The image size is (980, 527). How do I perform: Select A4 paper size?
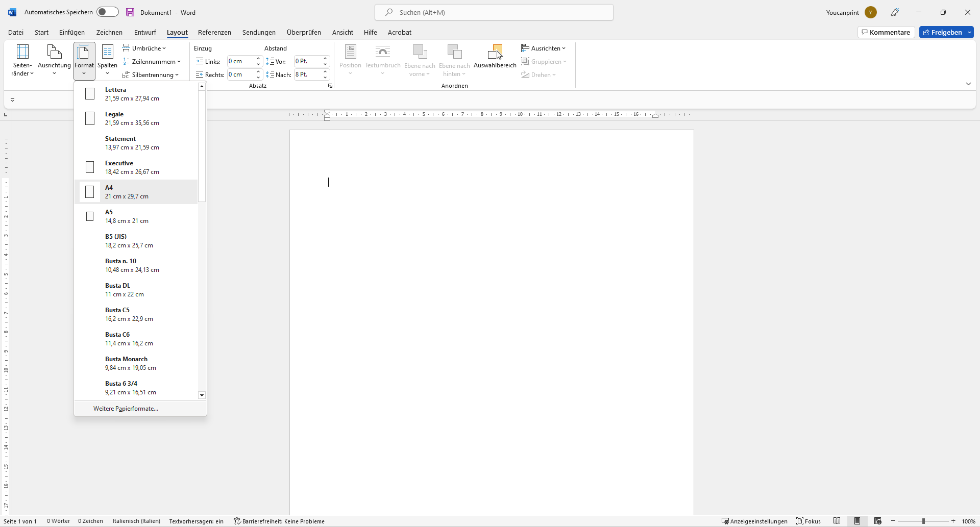click(136, 192)
